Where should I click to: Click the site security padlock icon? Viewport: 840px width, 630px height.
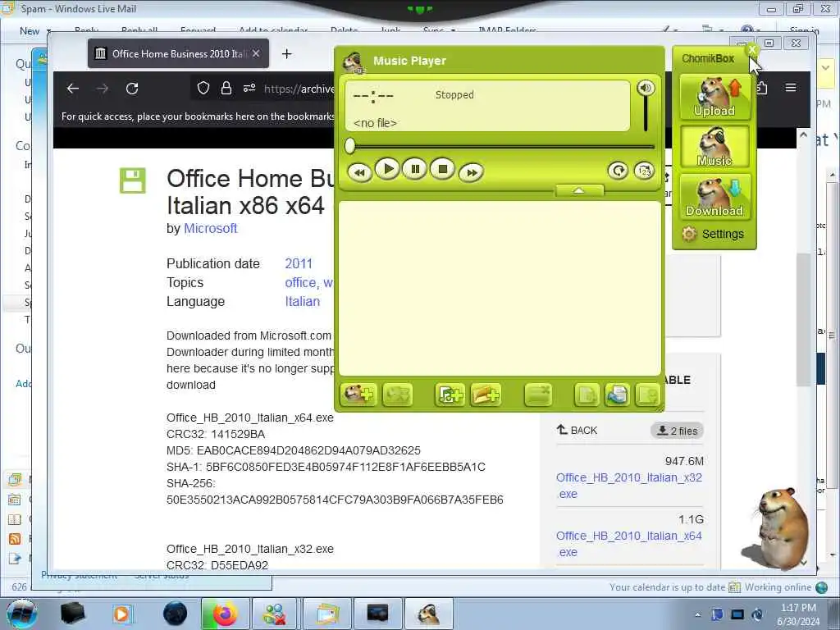(x=226, y=88)
